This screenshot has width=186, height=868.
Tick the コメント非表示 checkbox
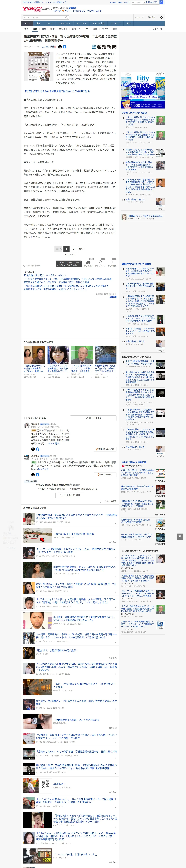tap(102, 501)
